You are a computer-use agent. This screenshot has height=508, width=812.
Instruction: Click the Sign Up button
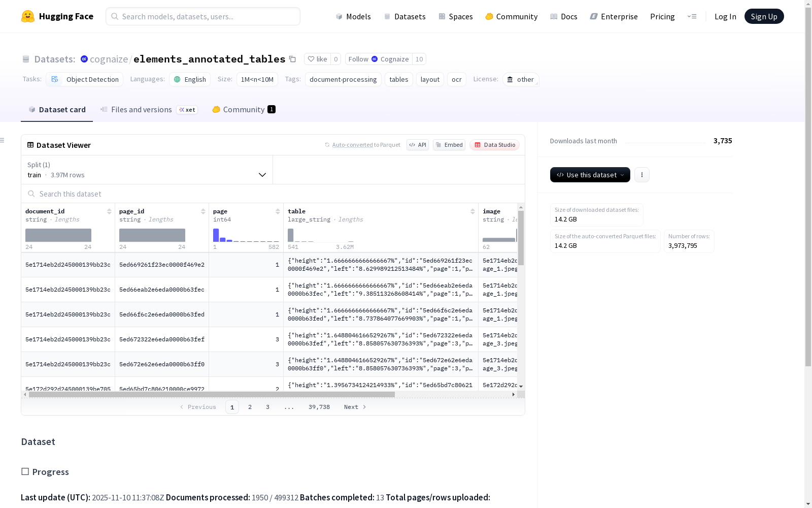764,16
